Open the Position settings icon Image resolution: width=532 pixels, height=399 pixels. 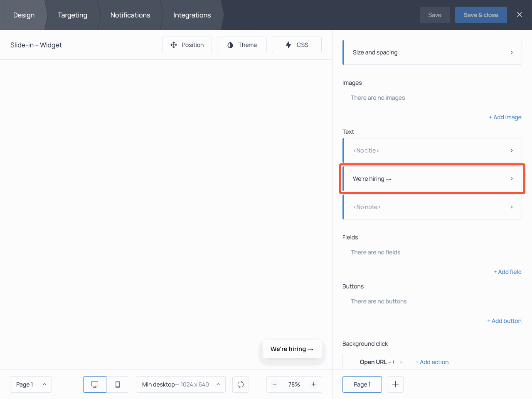pos(174,44)
